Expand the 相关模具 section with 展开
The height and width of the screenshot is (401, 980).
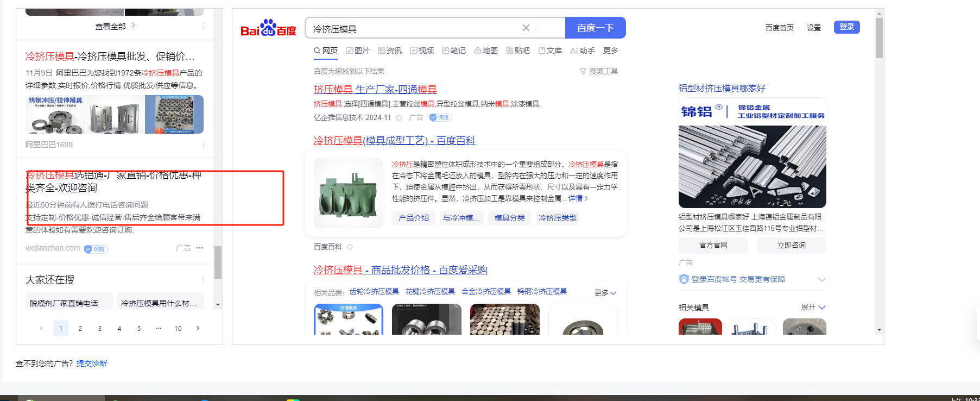813,307
